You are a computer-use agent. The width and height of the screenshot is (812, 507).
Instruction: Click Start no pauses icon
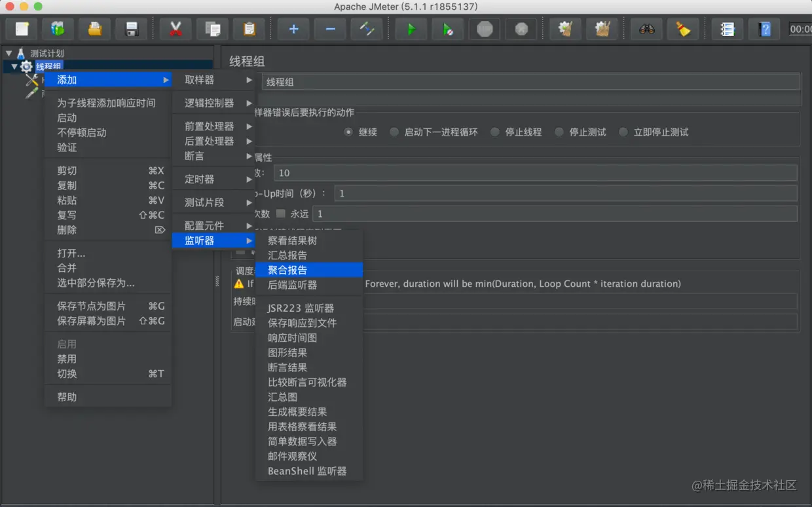click(x=448, y=29)
